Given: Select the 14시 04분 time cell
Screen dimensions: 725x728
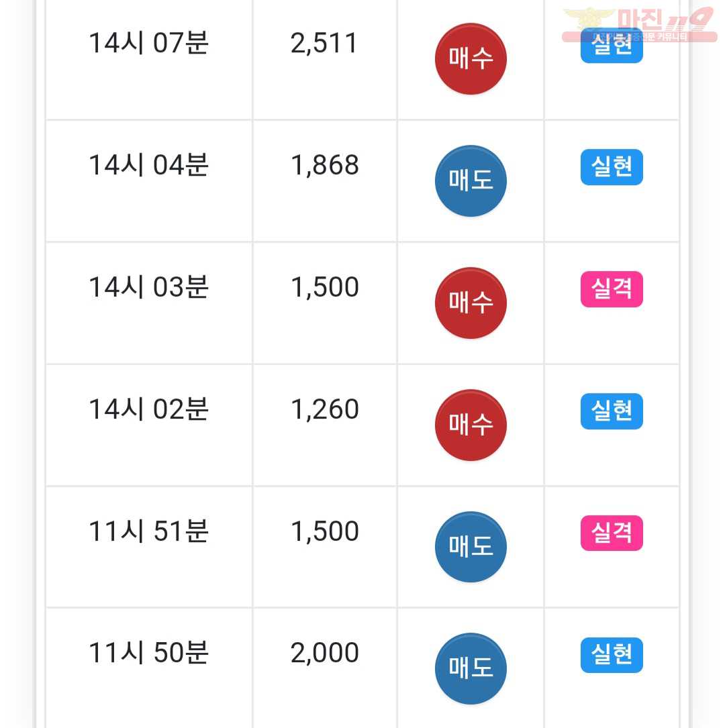Looking at the screenshot, I should (148, 180).
